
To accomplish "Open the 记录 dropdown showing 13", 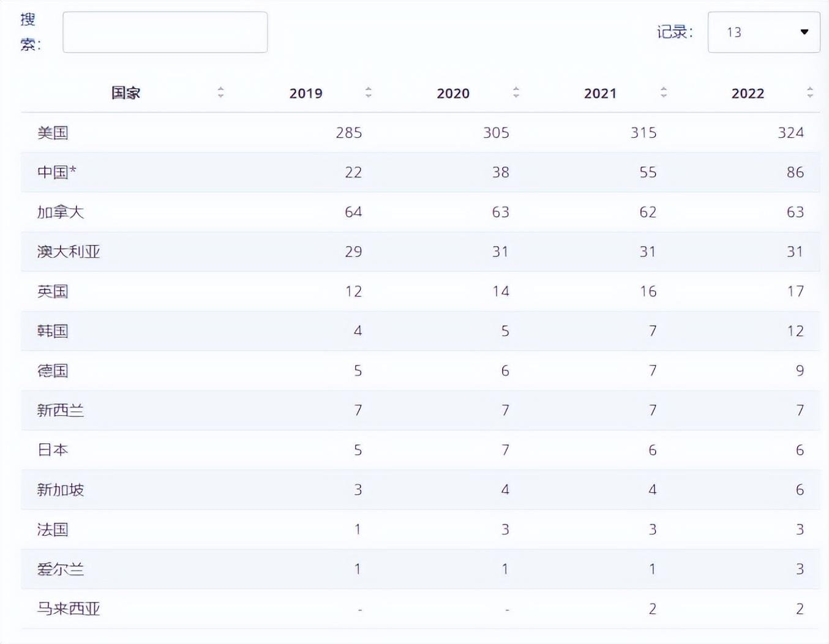I will (763, 32).
